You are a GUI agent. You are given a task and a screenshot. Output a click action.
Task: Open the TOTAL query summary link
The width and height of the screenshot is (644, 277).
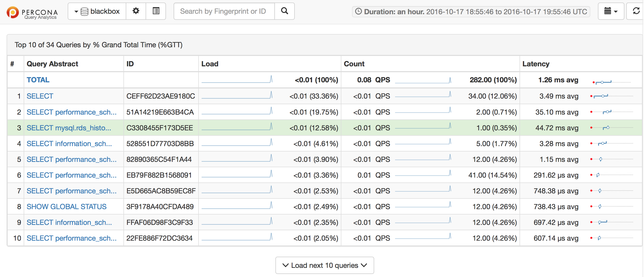(x=38, y=80)
